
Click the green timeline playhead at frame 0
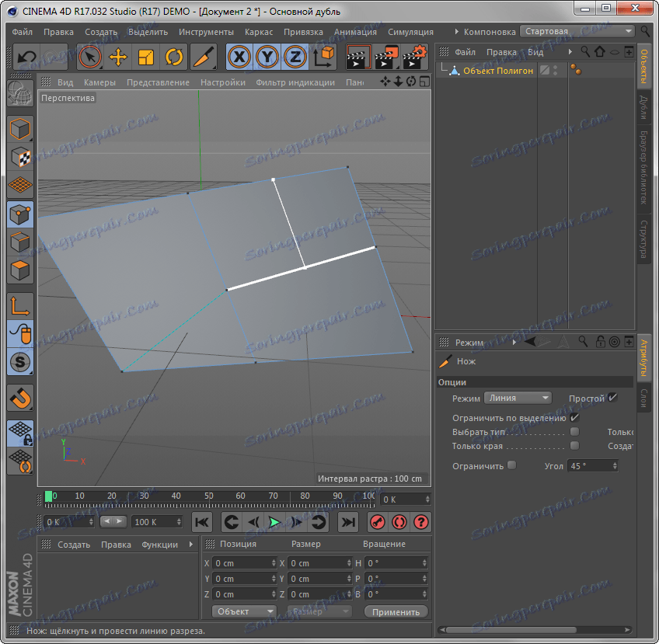coord(48,496)
